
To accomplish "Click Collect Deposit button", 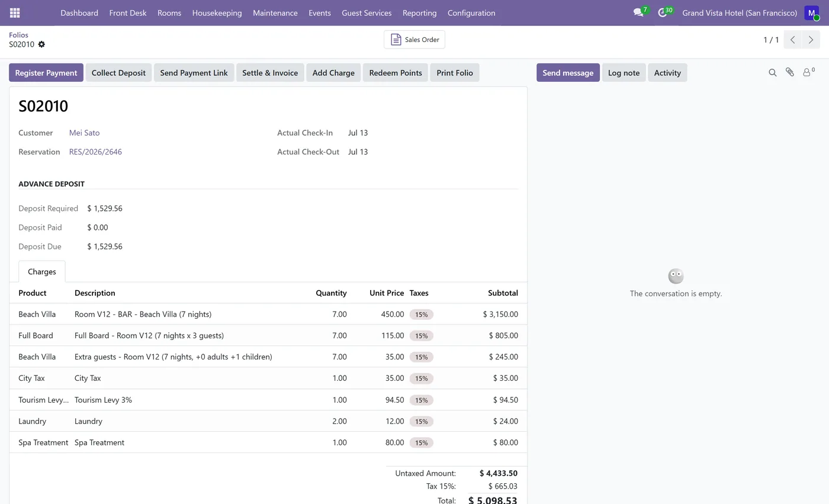I will (x=118, y=73).
